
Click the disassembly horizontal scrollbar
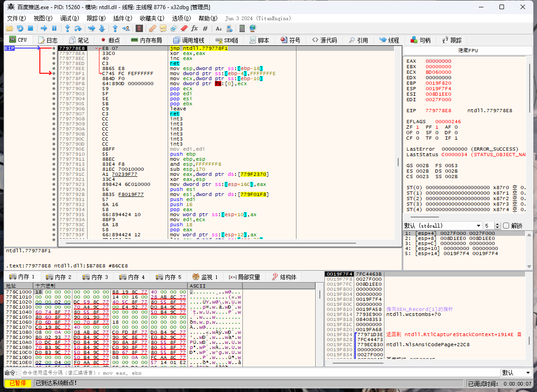pyautogui.click(x=211, y=243)
